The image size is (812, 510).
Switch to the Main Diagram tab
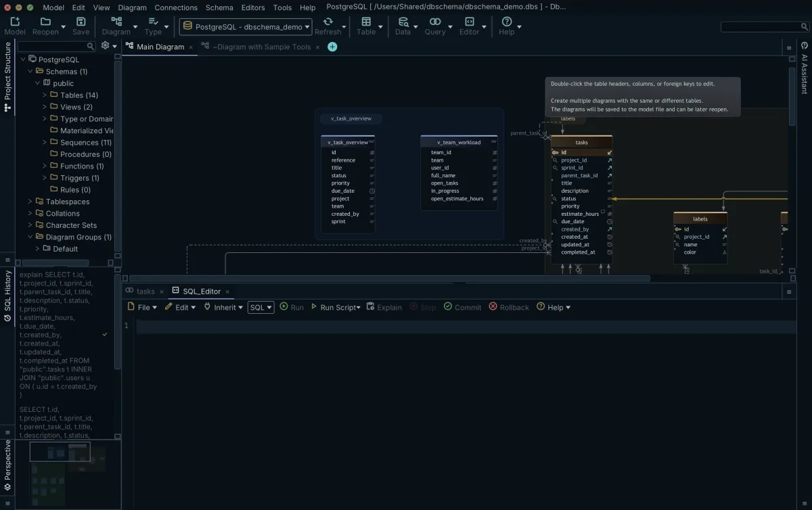tap(160, 47)
